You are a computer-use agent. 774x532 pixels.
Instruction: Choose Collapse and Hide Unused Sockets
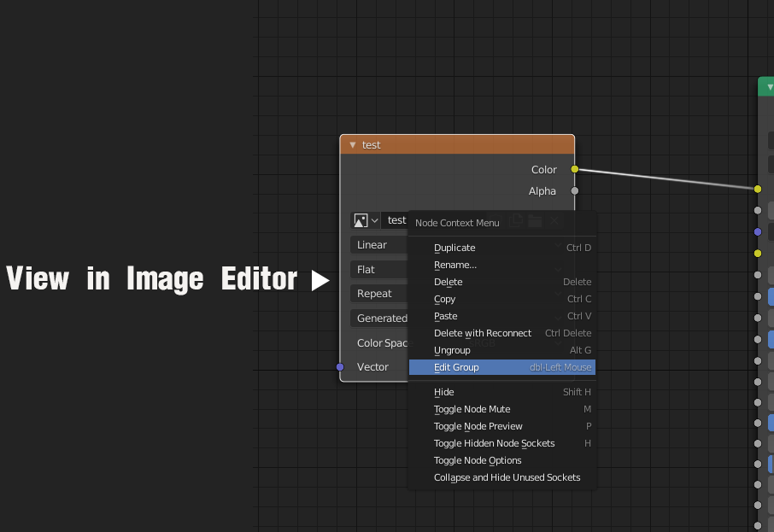click(502, 477)
